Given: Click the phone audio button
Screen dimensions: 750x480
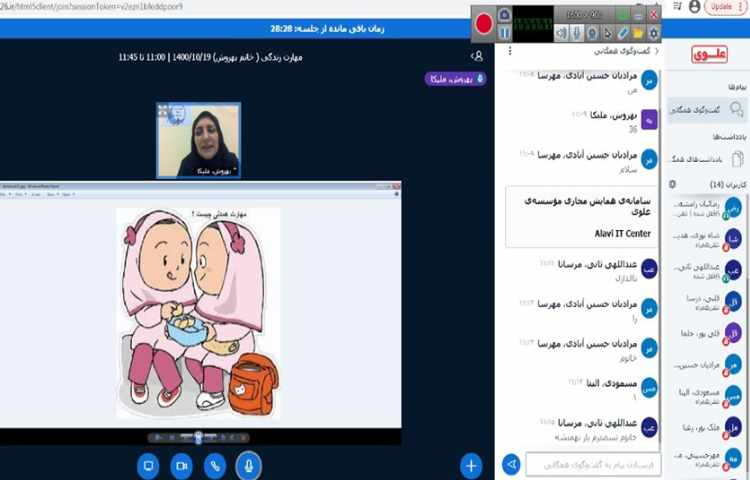Looking at the screenshot, I should 215,465.
